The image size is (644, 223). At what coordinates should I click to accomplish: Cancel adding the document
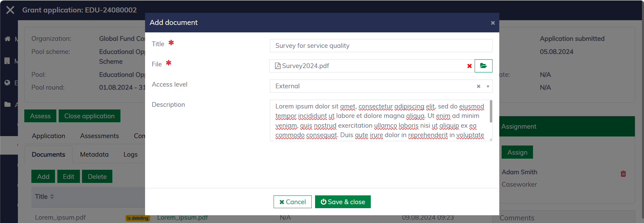(x=292, y=202)
